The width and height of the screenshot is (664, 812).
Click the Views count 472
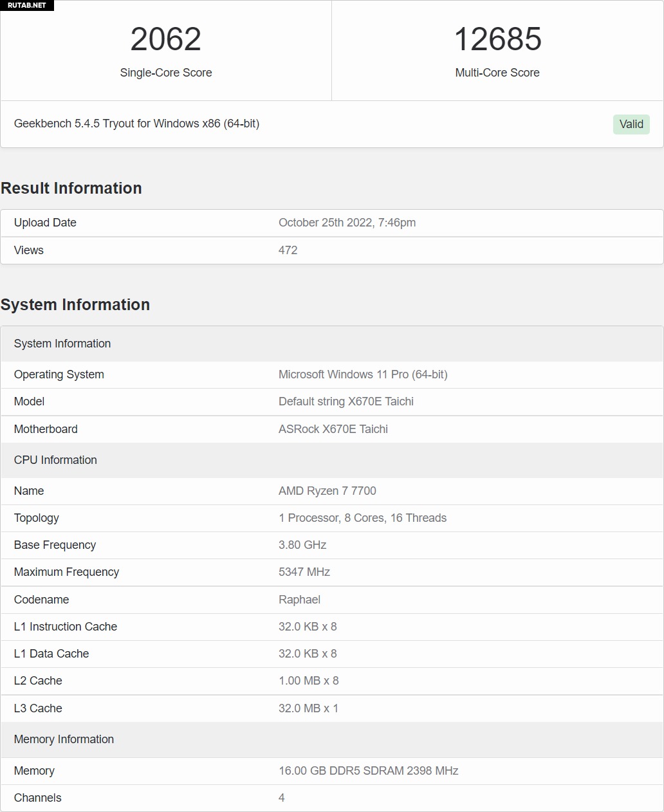click(288, 250)
